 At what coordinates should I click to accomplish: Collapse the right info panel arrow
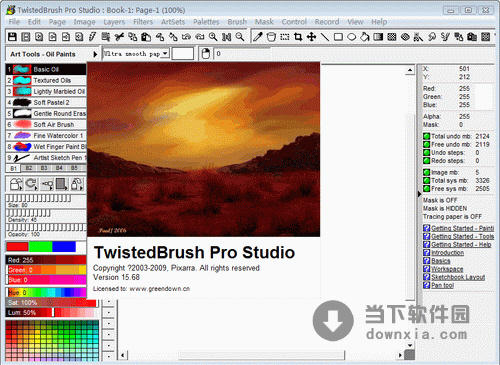(x=419, y=194)
